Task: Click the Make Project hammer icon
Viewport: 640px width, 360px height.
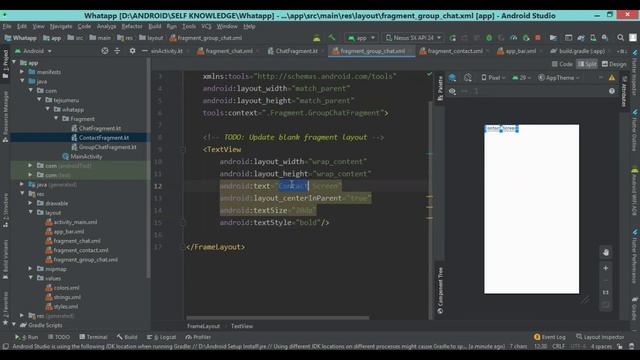Action: coord(332,38)
